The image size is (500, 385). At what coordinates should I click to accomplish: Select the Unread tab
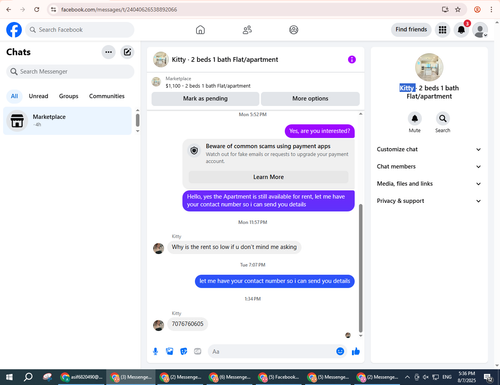coord(38,96)
